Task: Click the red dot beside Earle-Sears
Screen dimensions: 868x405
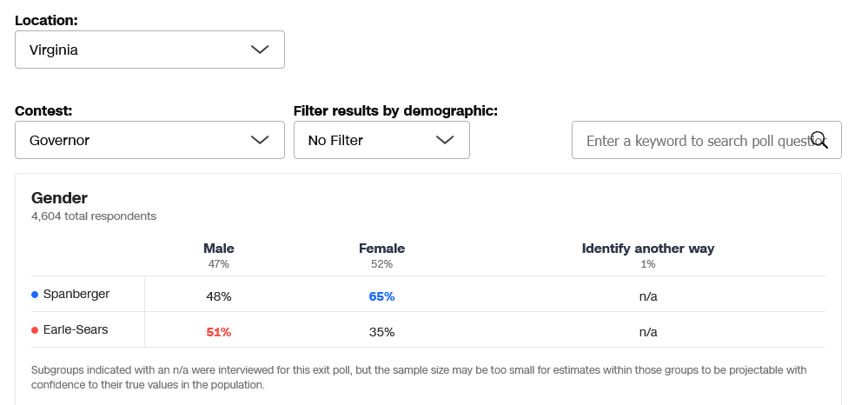Action: click(x=35, y=330)
